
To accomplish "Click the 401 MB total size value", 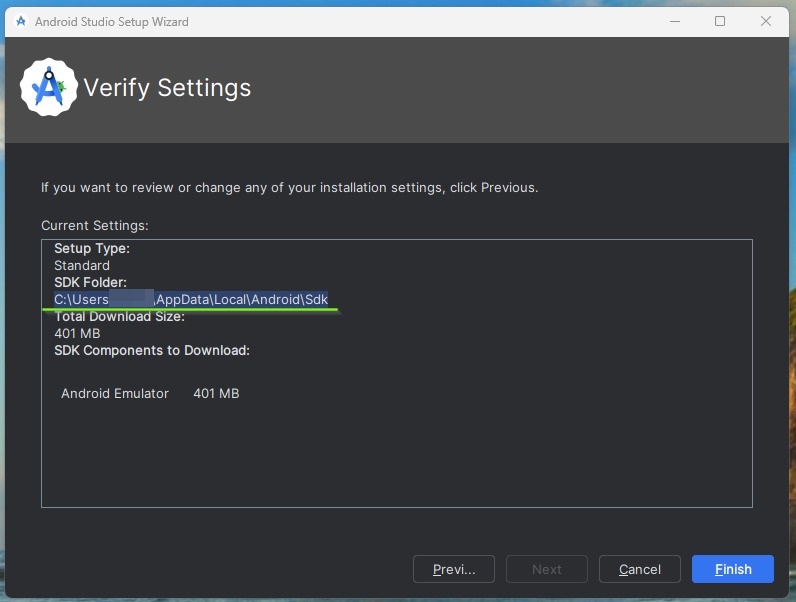I will [x=77, y=333].
